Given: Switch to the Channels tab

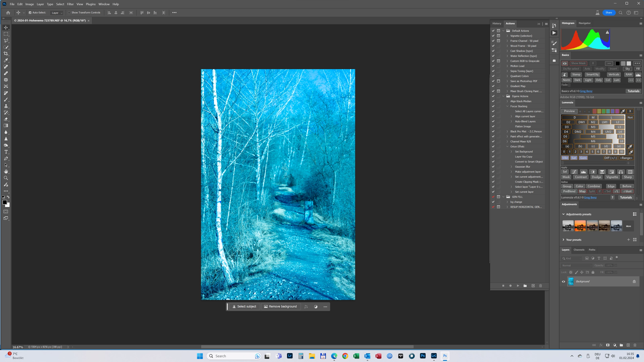Looking at the screenshot, I should click(x=579, y=250).
